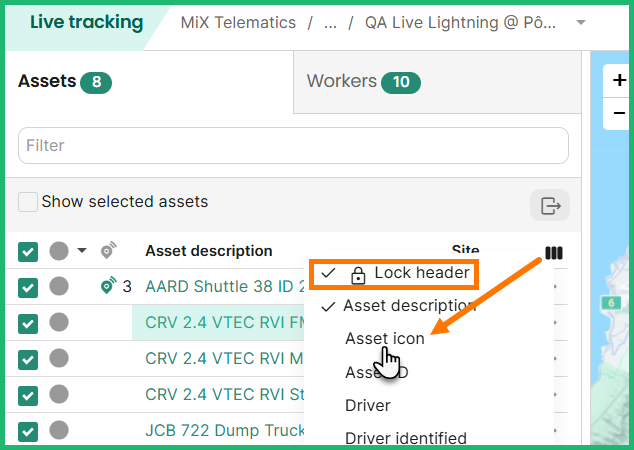The height and width of the screenshot is (450, 634).
Task: Open the column chooser icon
Action: tap(554, 253)
